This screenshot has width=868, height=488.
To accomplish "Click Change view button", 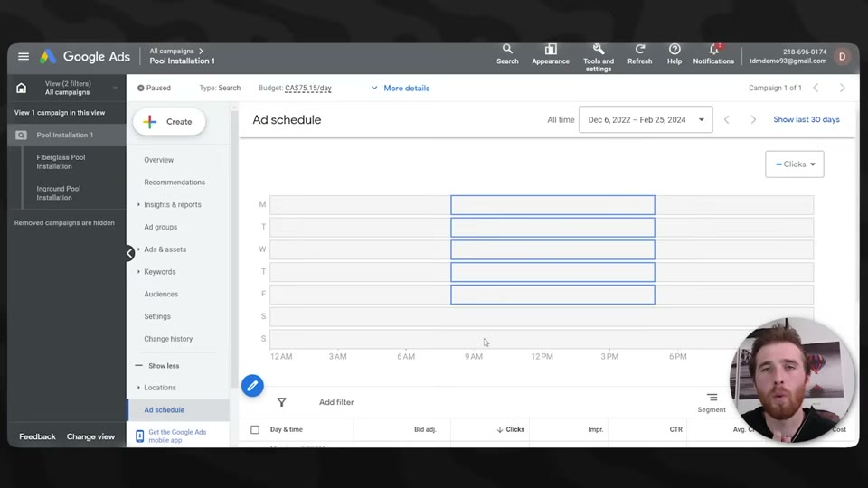I will (x=90, y=436).
